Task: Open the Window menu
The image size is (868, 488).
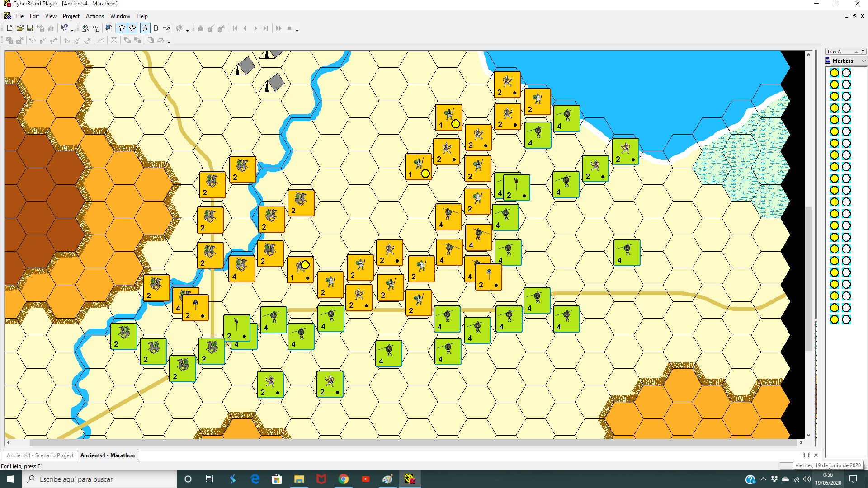Action: (120, 16)
